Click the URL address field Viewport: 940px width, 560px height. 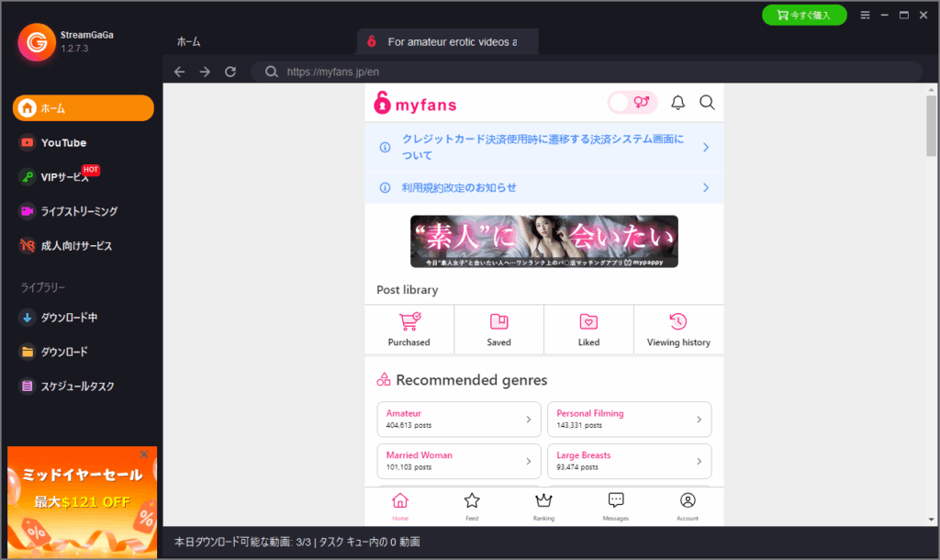[587, 72]
